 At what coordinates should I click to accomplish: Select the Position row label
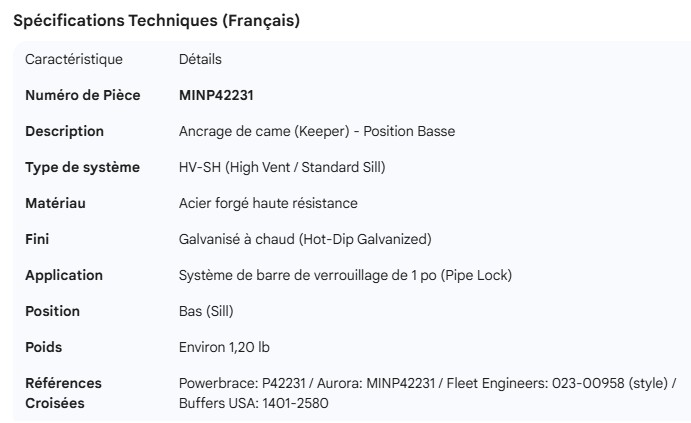pos(52,311)
